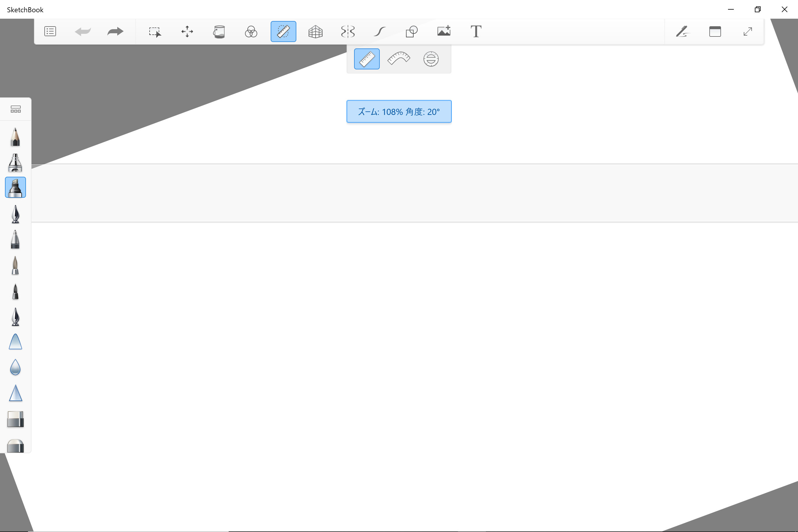This screenshot has height=532, width=798.
Task: Toggle the Guides ruler tool in toolbar
Action: tap(283, 32)
